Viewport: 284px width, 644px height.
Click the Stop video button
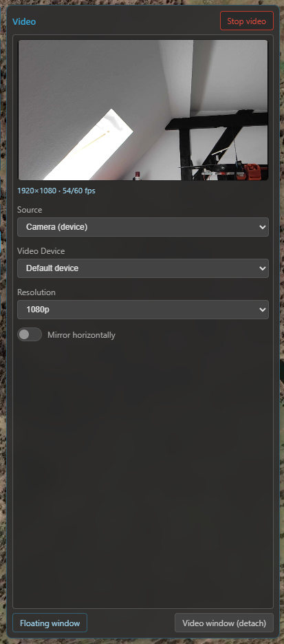(247, 21)
